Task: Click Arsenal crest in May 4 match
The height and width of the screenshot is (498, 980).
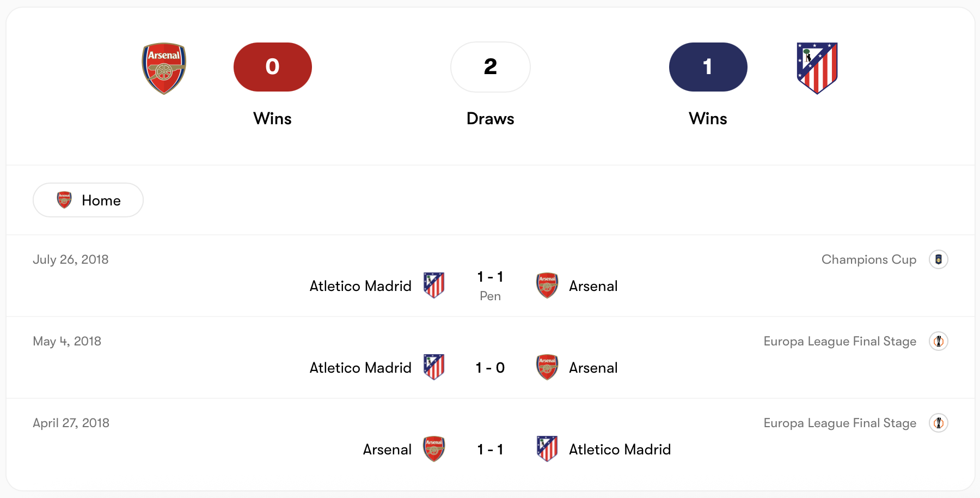Action: [x=547, y=367]
